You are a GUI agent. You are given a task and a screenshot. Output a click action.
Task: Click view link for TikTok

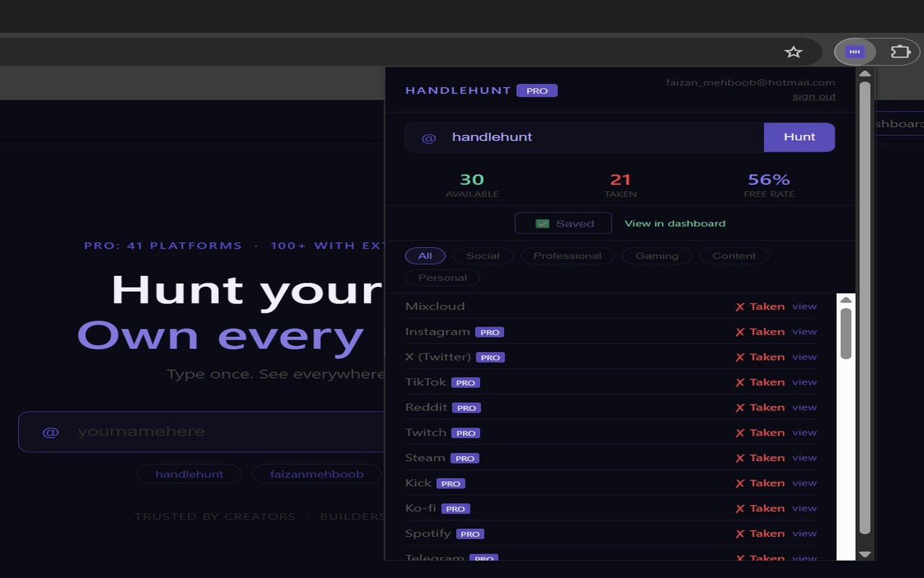[804, 382]
